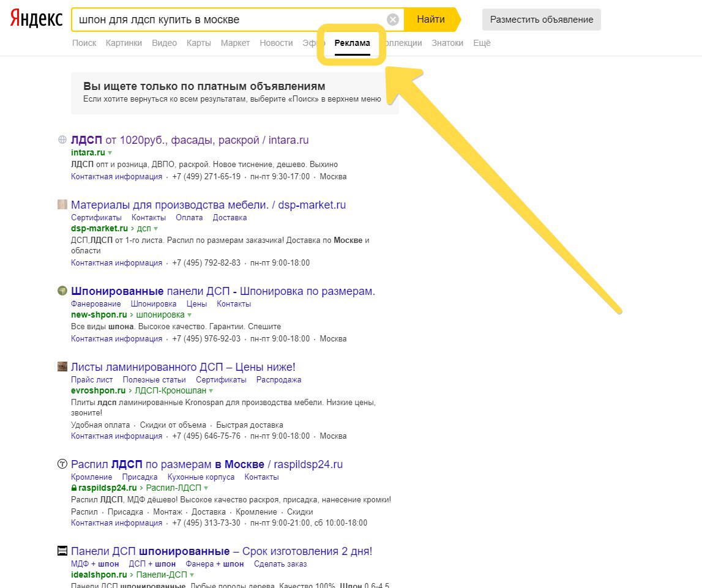Open Распил ЛДСП по размерам в Москве result
The width and height of the screenshot is (702, 588).
207,464
